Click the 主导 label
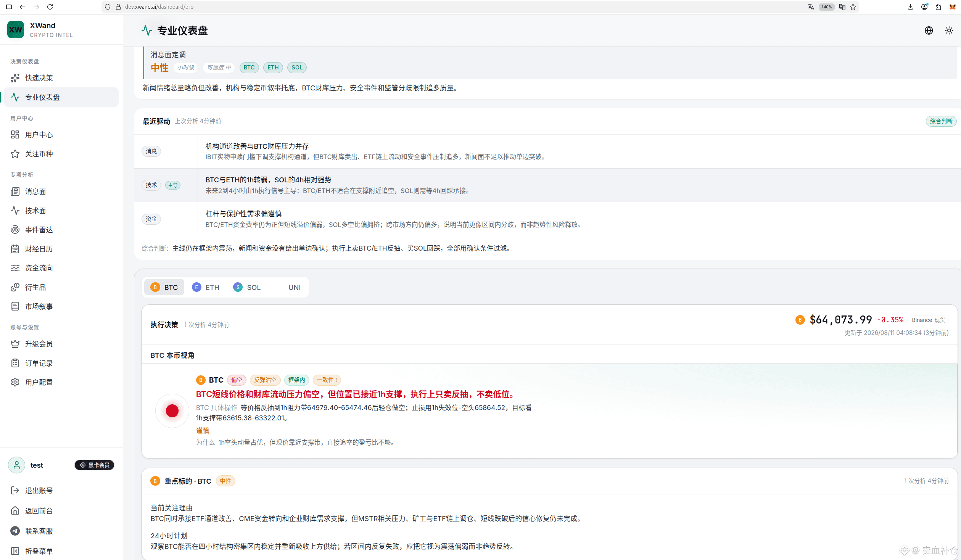Viewport: 961px width, 560px height. 173,185
